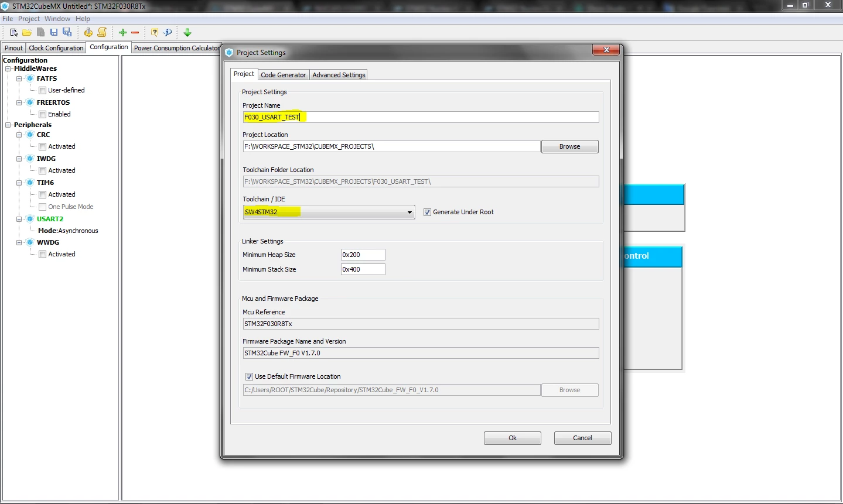Click the Save Project floppy icon
Screen dimensions: 843x504
click(54, 32)
